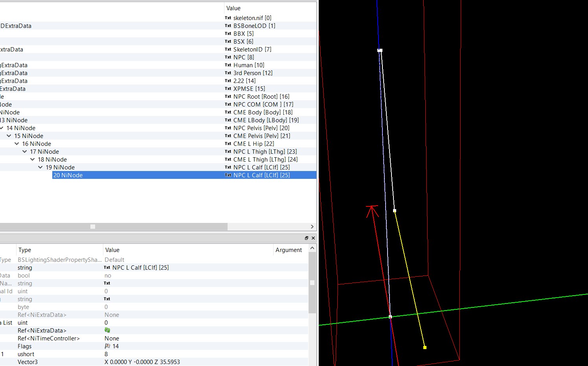This screenshot has width=588, height=366.
Task: Click the details panel vertical scrollbar thumb
Action: tap(312, 283)
